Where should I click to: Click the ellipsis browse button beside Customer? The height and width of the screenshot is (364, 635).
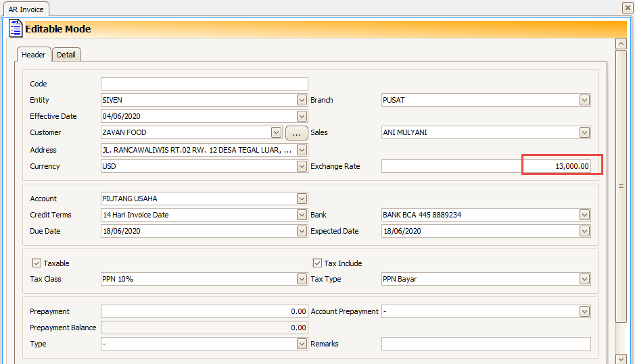296,133
